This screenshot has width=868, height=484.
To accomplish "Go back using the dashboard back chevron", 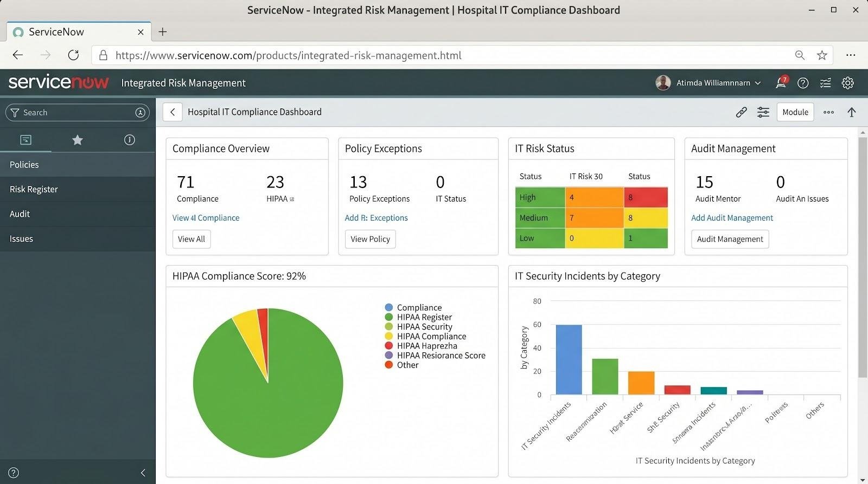I will tap(173, 112).
